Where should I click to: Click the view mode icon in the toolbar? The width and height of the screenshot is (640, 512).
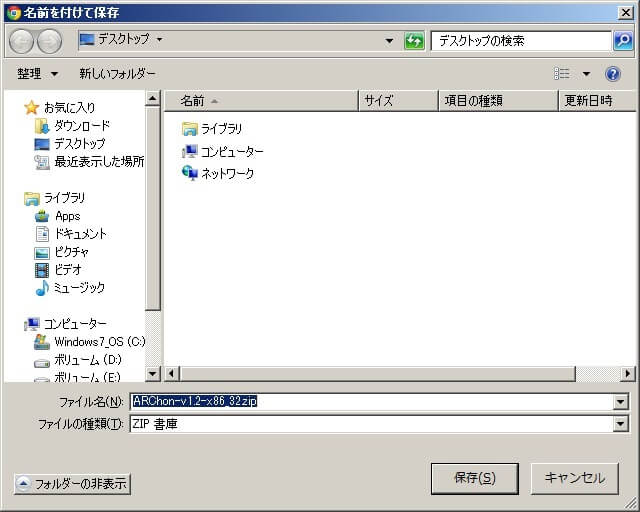tap(562, 73)
